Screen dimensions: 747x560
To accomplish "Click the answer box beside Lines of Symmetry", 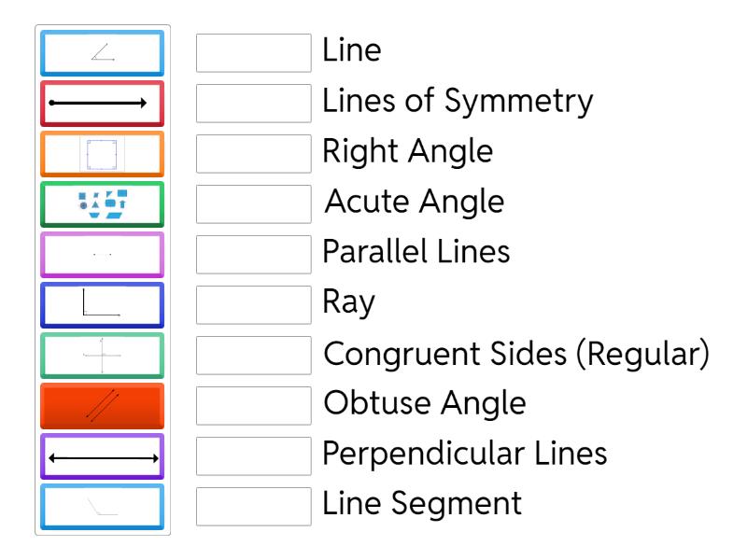I will click(x=254, y=104).
